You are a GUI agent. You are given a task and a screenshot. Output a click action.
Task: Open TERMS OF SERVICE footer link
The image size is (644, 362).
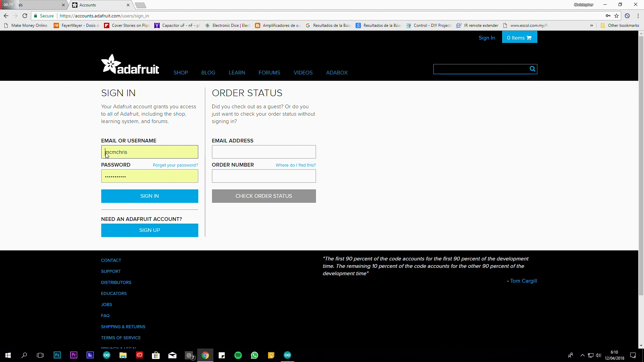click(x=121, y=338)
